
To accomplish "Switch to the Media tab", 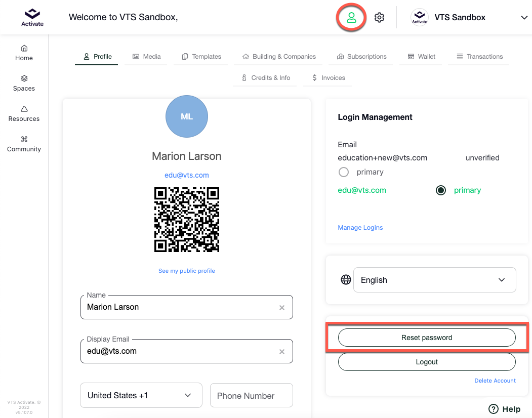I will (x=146, y=57).
